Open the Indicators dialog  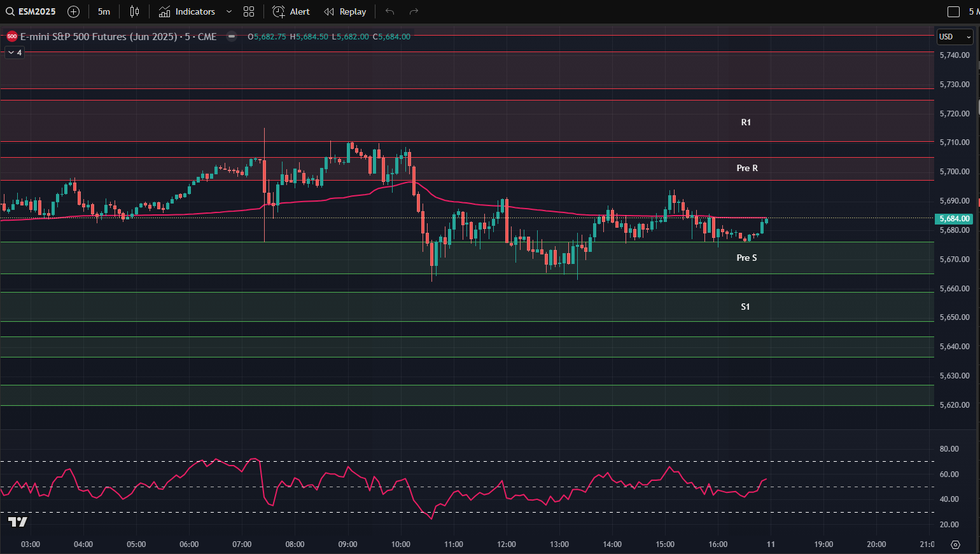186,11
